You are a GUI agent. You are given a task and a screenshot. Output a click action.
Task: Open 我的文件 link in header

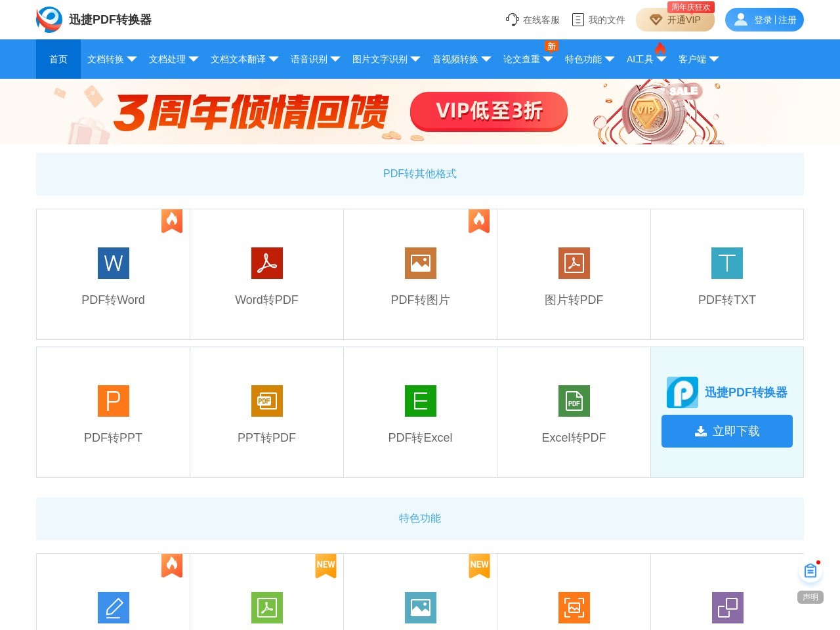point(598,20)
